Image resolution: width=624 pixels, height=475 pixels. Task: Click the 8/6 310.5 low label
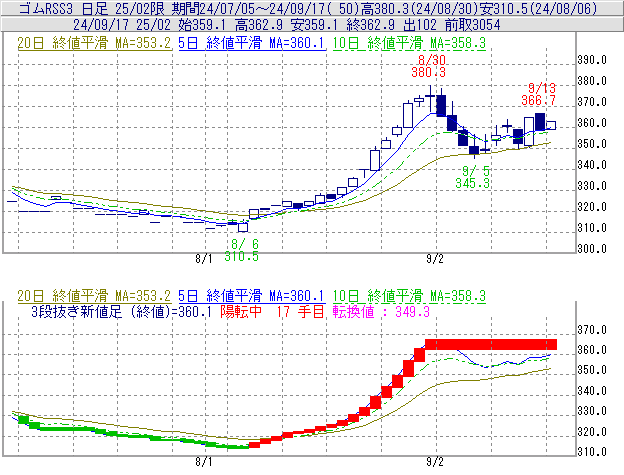click(x=242, y=250)
